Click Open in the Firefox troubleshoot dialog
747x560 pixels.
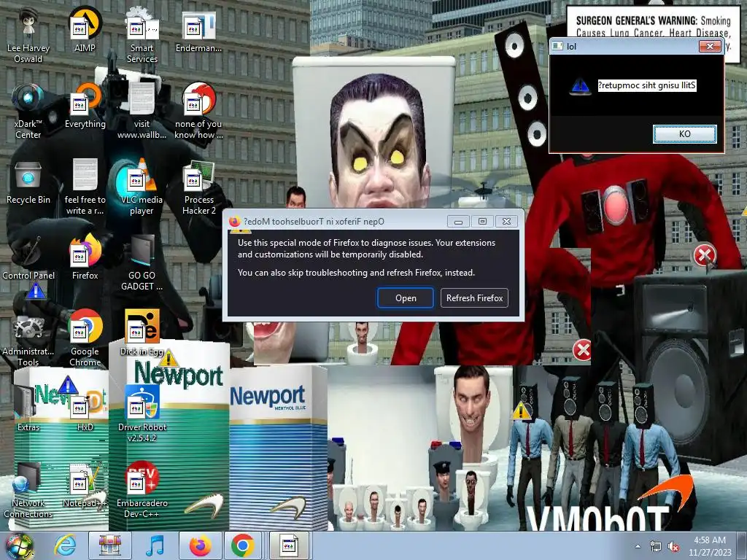coord(406,298)
